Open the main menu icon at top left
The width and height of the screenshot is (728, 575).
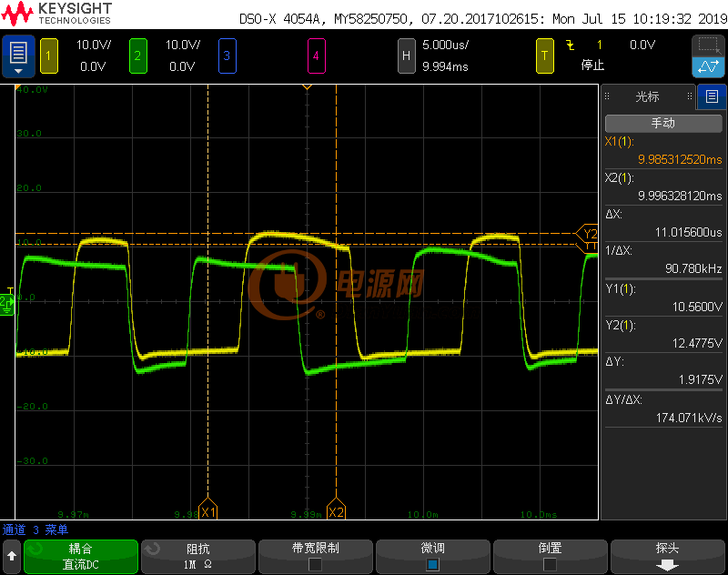click(18, 56)
